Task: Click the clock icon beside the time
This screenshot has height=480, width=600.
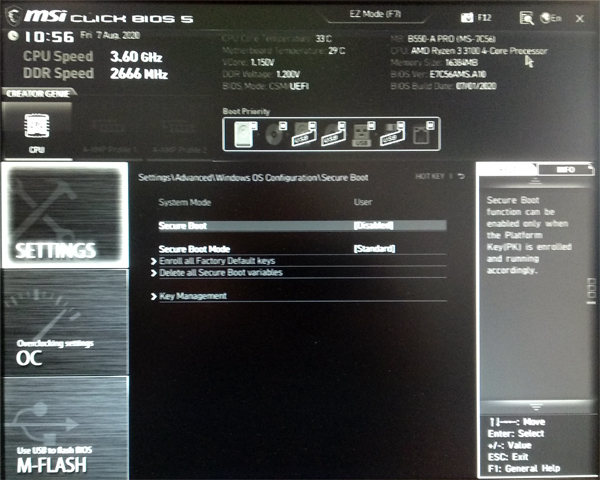Action: tap(13, 36)
